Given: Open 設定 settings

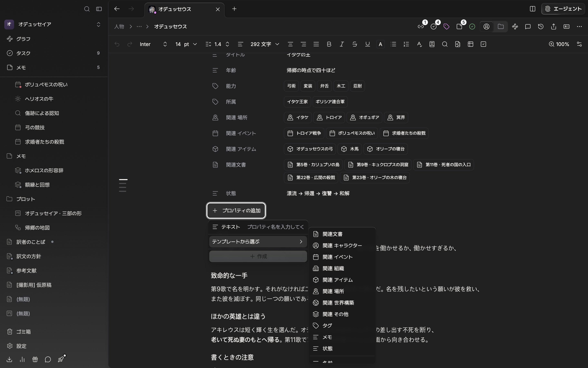Looking at the screenshot, I should click(54, 346).
